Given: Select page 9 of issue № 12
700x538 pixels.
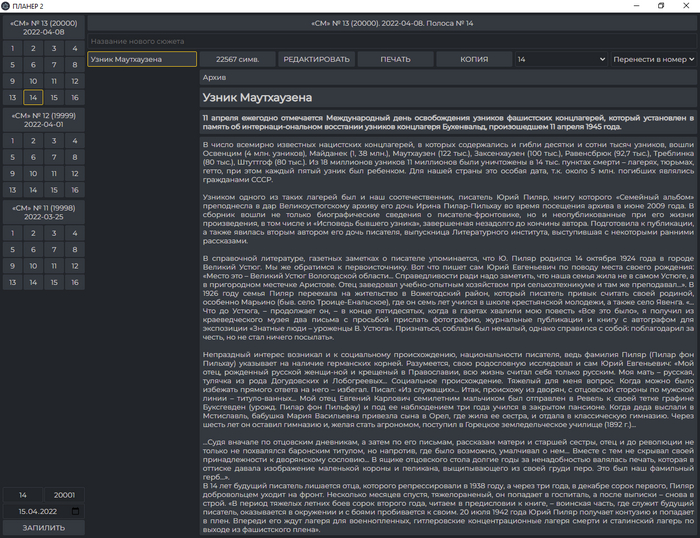Looking at the screenshot, I should point(12,173).
